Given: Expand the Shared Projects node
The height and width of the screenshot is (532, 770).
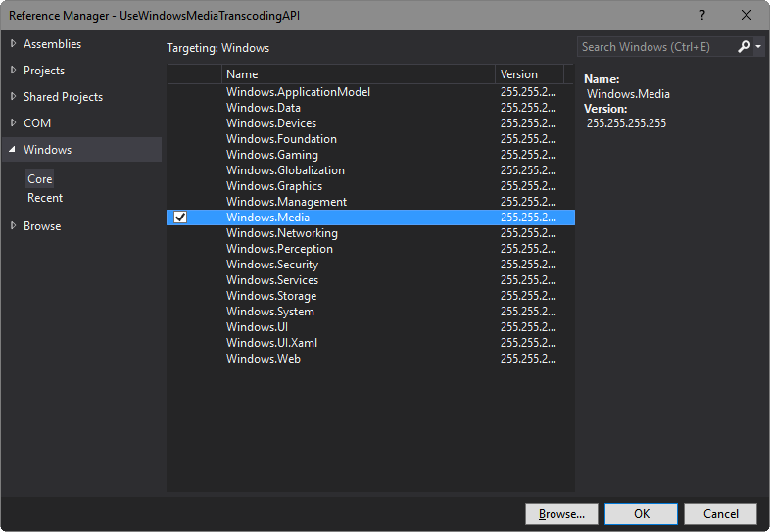Looking at the screenshot, I should [x=13, y=97].
